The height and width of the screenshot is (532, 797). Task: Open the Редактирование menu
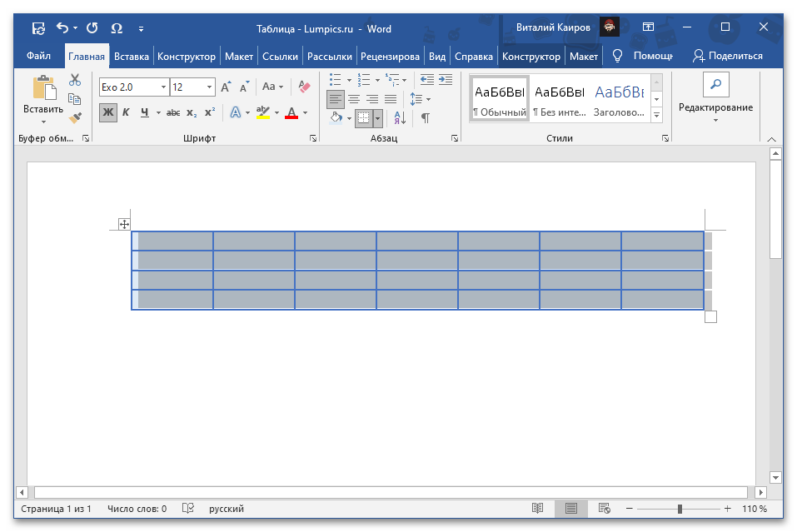point(715,98)
